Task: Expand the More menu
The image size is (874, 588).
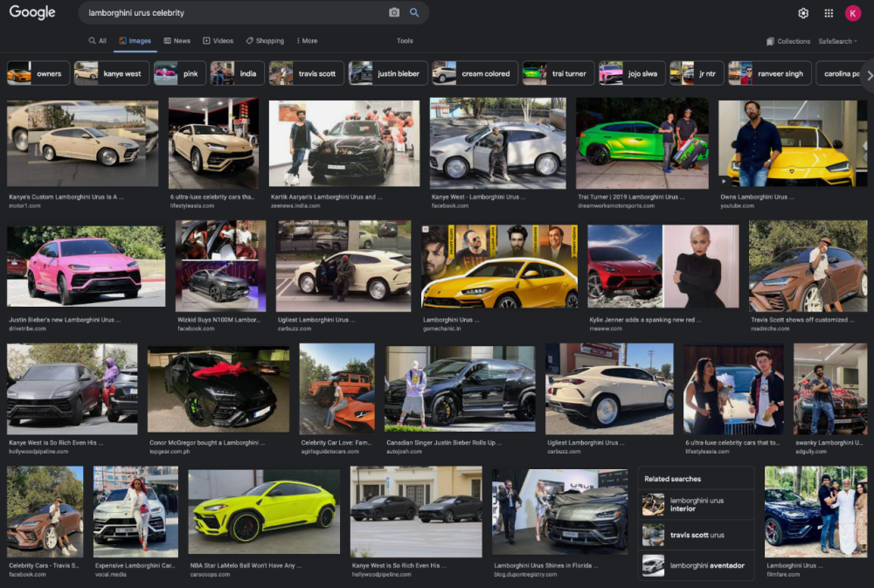Action: point(307,41)
